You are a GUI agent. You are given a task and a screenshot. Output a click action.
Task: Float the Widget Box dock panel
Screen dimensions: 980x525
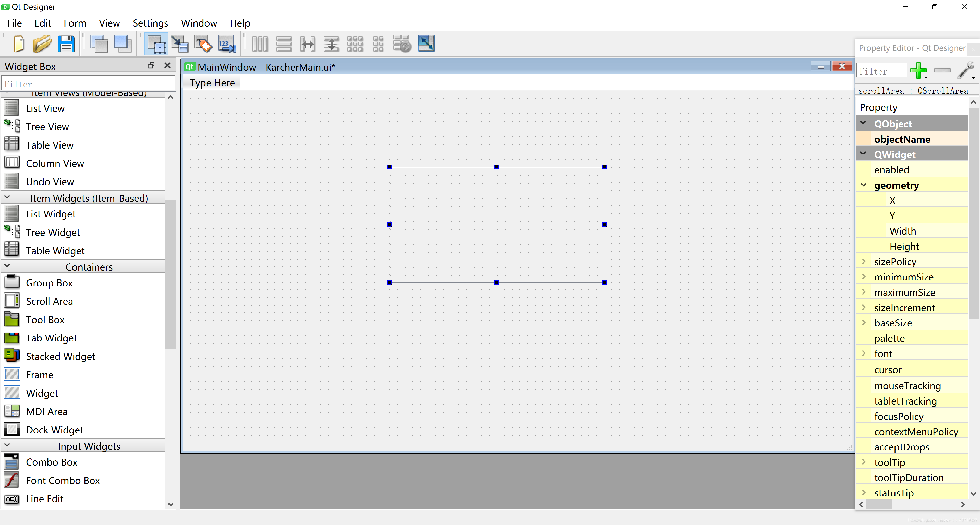(x=151, y=65)
